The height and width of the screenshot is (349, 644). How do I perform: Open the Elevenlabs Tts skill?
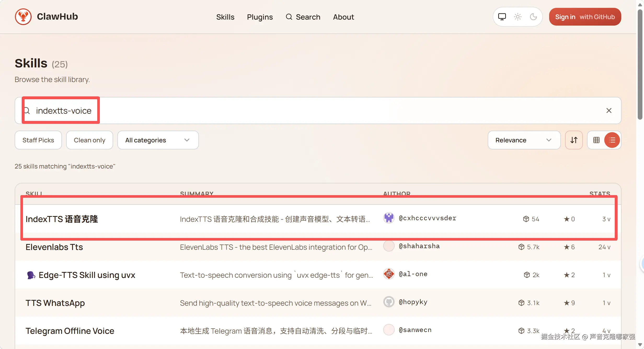coord(54,247)
